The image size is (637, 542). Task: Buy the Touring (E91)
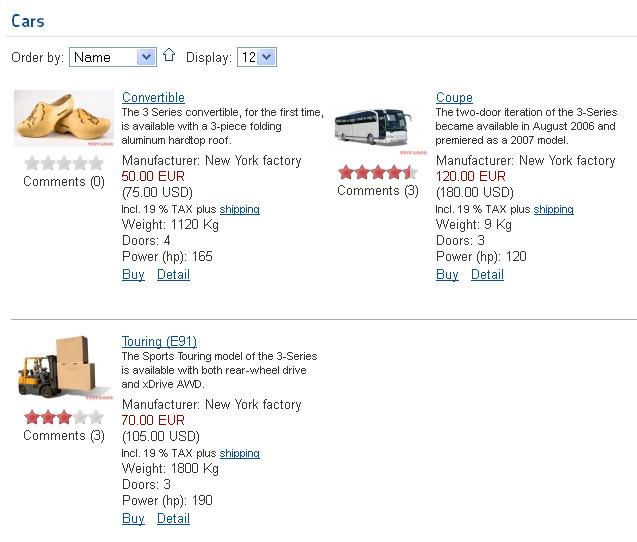click(133, 518)
